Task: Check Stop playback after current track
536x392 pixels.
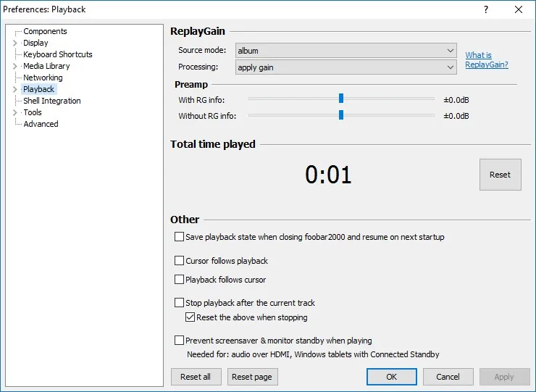Action: pos(179,303)
